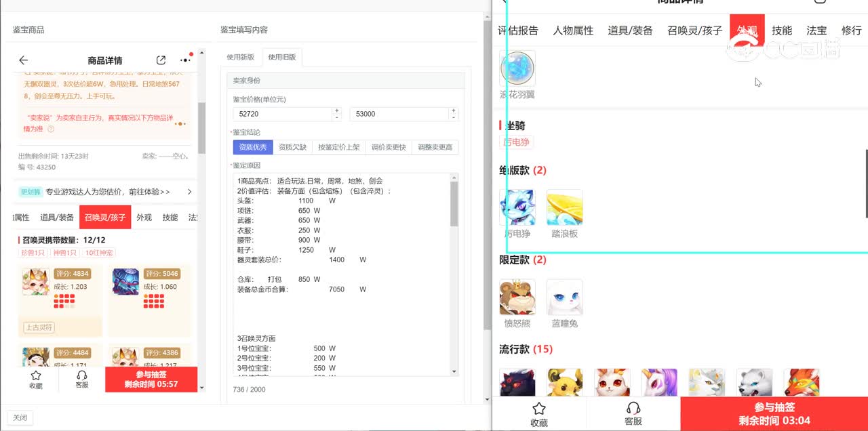
Task: Click 参与抽签 button showing 05:57 remaining
Action: tap(151, 379)
